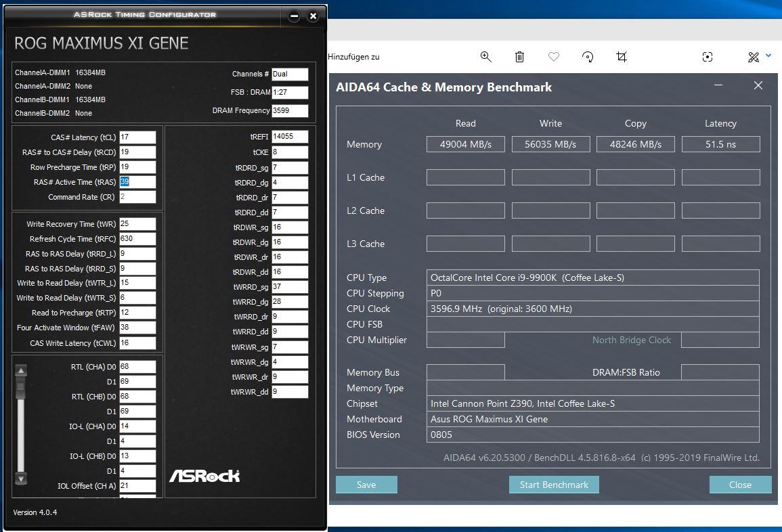782x532 pixels.
Task: Click the heart favorite icon
Action: click(x=554, y=57)
